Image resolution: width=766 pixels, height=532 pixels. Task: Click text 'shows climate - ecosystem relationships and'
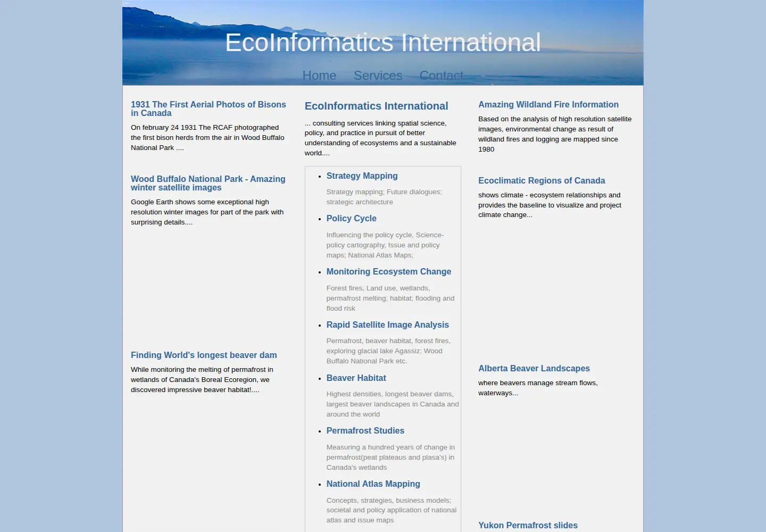click(549, 195)
